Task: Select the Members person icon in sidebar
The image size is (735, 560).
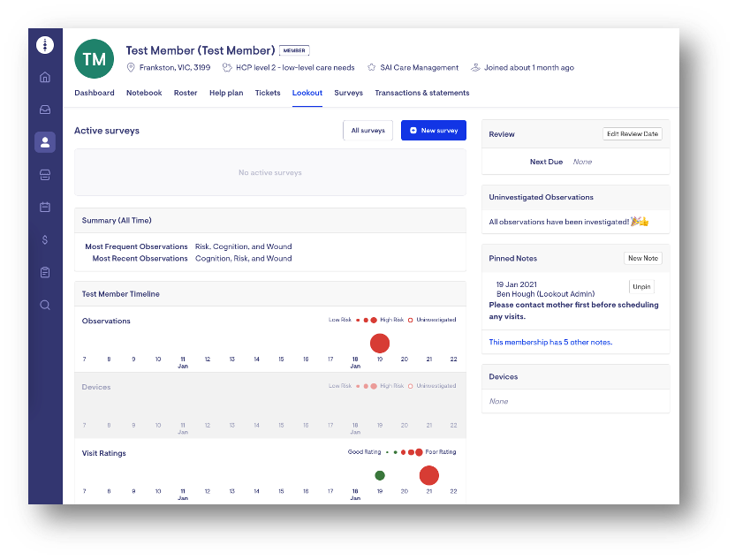Action: pos(45,142)
